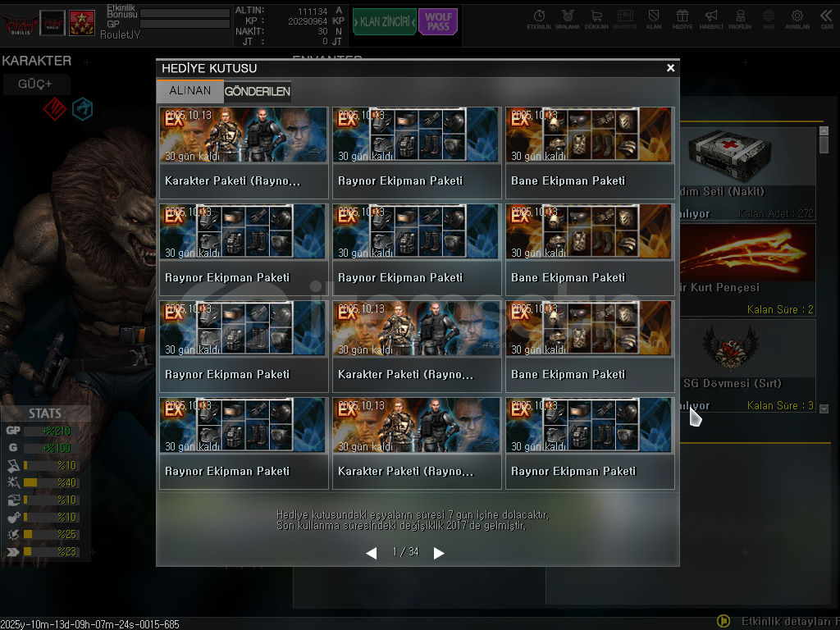This screenshot has height=630, width=840.
Task: Click the GP stat icon in STATS panel
Action: [x=13, y=430]
